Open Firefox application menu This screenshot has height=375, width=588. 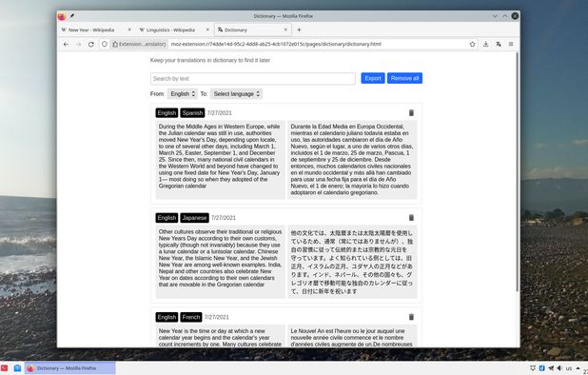[x=511, y=44]
